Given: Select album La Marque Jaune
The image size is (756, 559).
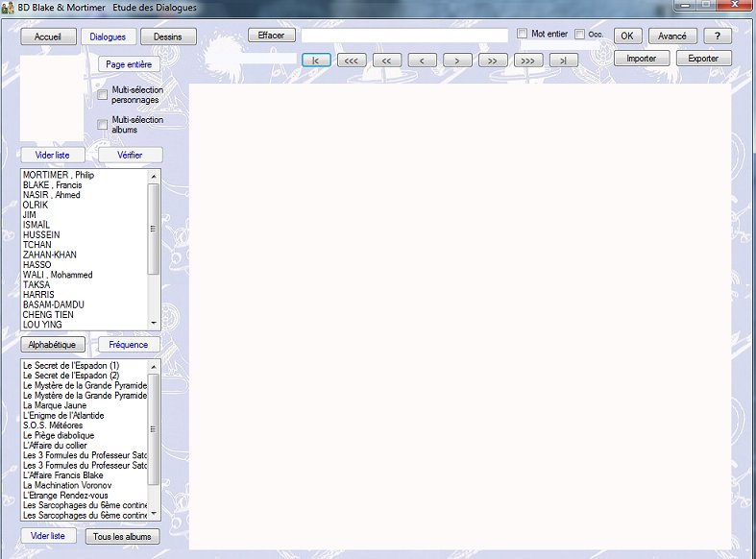Looking at the screenshot, I should pos(85,405).
